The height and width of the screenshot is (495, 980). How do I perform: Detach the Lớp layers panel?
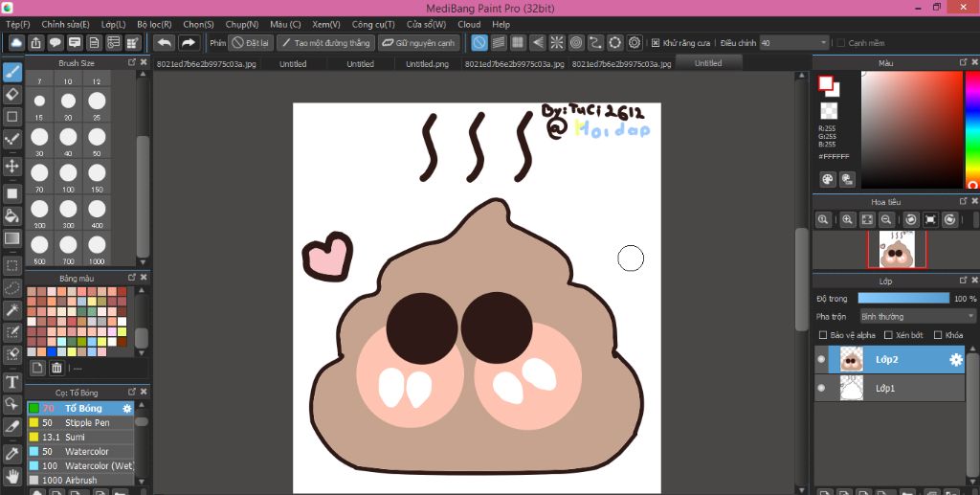point(963,281)
